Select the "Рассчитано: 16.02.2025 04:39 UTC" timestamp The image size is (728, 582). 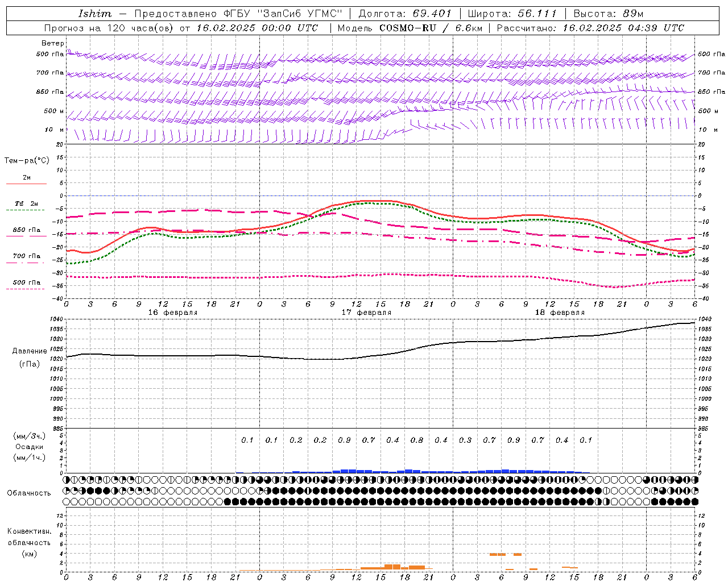point(590,28)
